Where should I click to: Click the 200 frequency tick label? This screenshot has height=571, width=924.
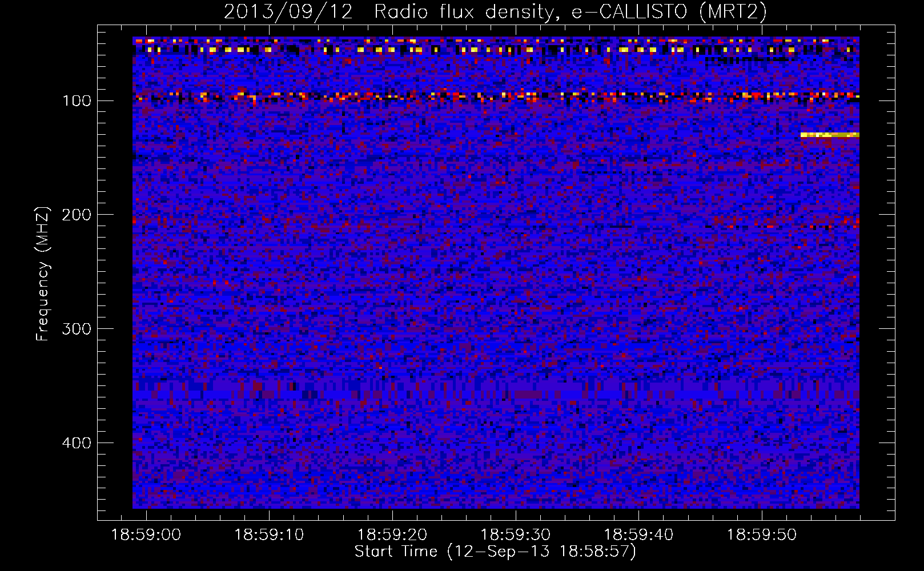click(x=77, y=215)
